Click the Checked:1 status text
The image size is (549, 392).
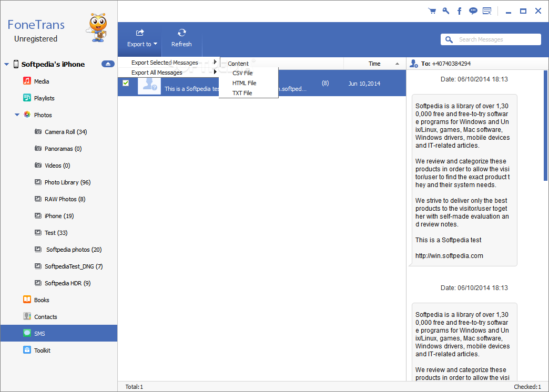point(527,387)
